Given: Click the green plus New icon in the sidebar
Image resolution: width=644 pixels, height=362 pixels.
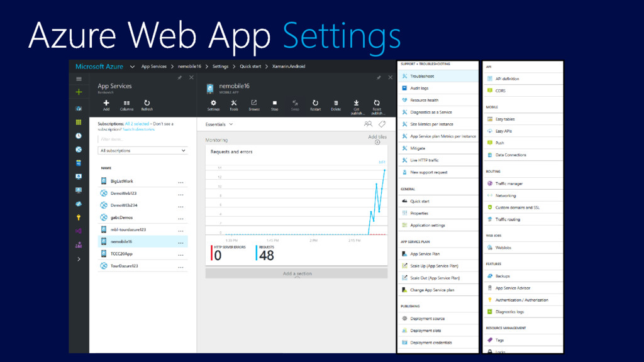Looking at the screenshot, I should tap(79, 92).
